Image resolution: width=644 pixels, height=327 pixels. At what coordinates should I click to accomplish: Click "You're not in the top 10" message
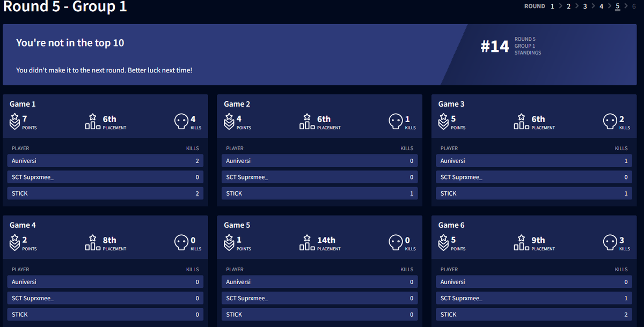tap(70, 43)
